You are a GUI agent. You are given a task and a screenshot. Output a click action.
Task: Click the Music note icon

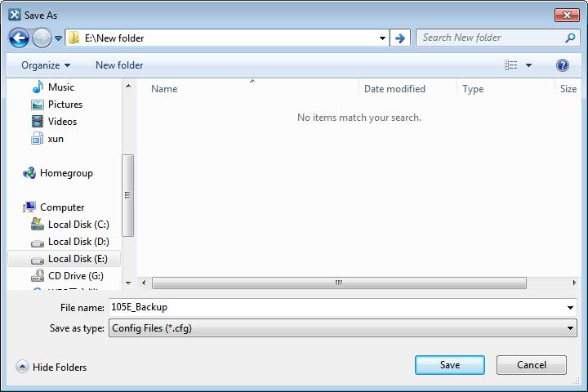click(x=38, y=87)
